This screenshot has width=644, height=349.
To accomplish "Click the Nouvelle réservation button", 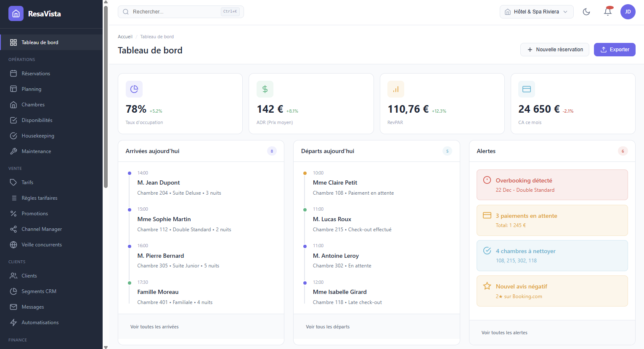I will 555,50.
